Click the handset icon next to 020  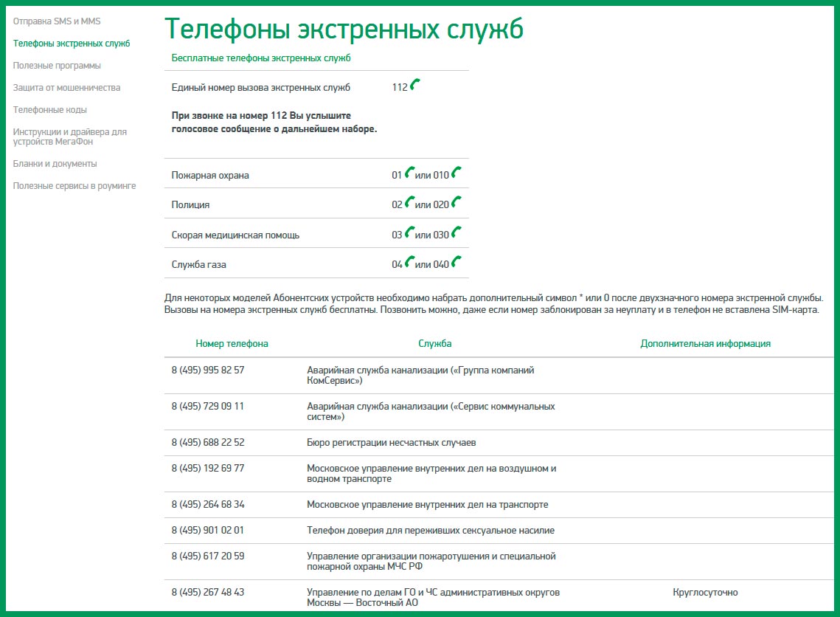457,201
